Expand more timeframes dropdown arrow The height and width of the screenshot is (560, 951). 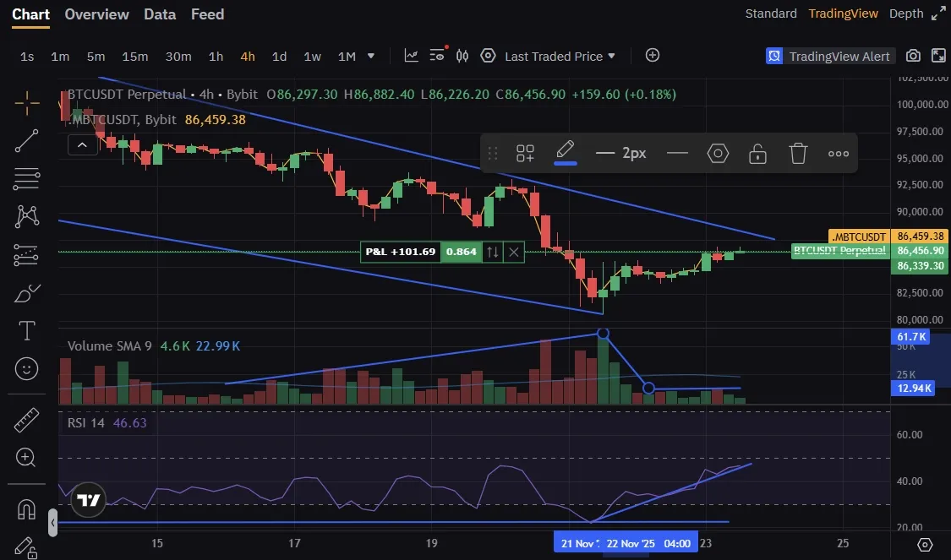tap(370, 56)
